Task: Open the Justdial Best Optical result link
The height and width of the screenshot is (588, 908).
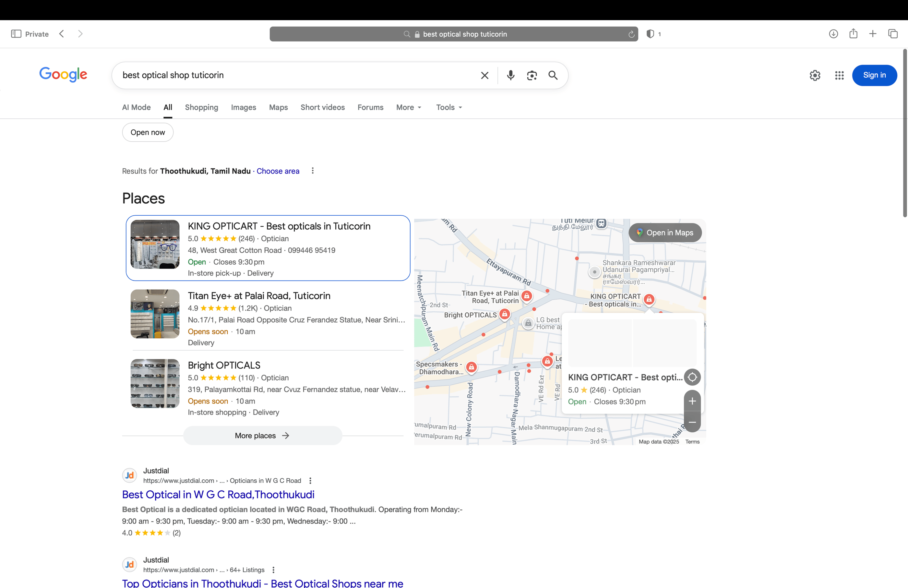Action: [218, 495]
